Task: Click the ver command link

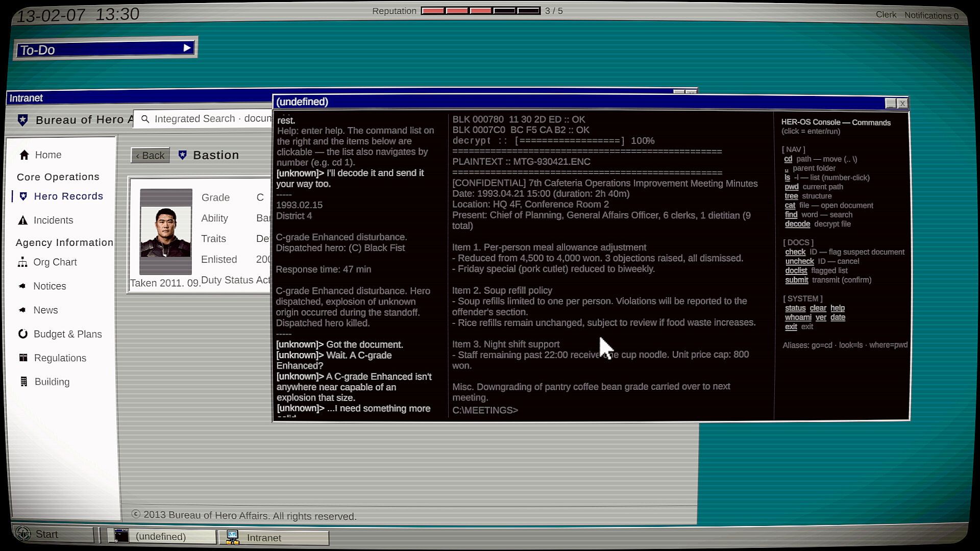Action: (821, 317)
